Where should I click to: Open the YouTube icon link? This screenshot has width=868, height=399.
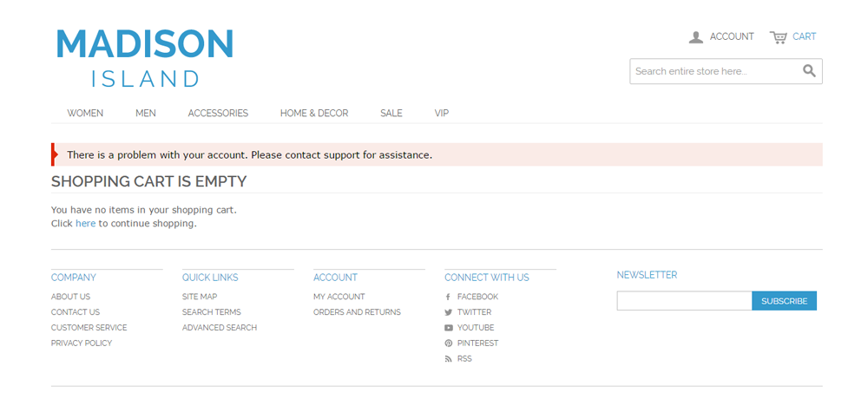(449, 328)
